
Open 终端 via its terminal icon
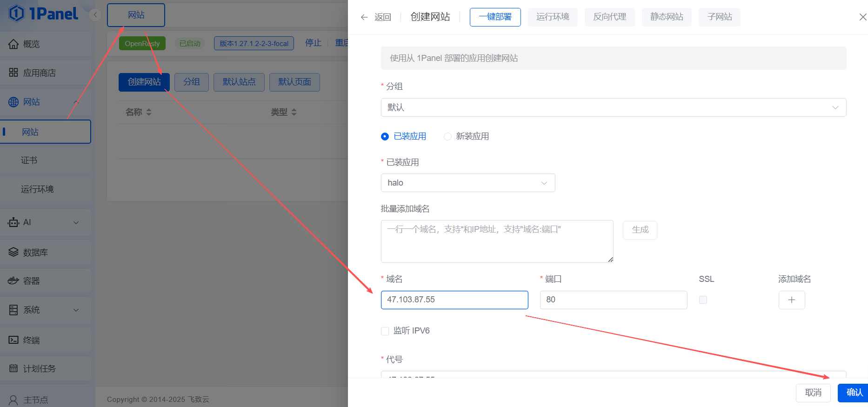[13, 340]
